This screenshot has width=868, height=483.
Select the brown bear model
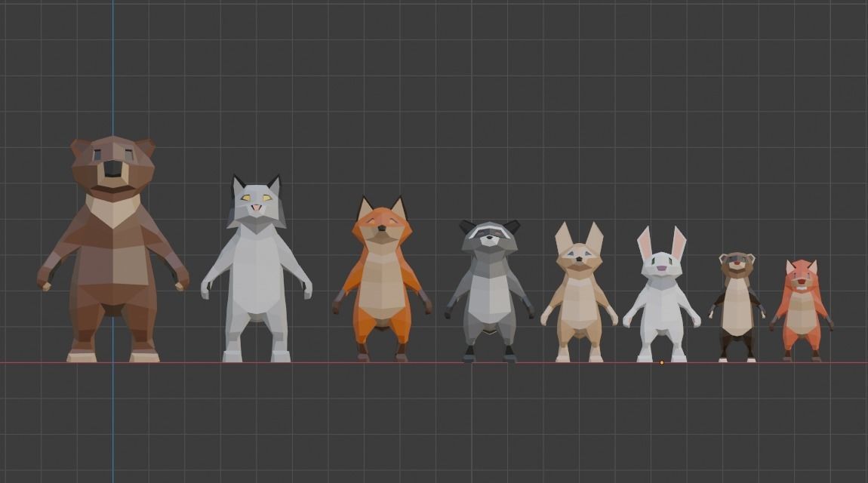click(x=113, y=249)
